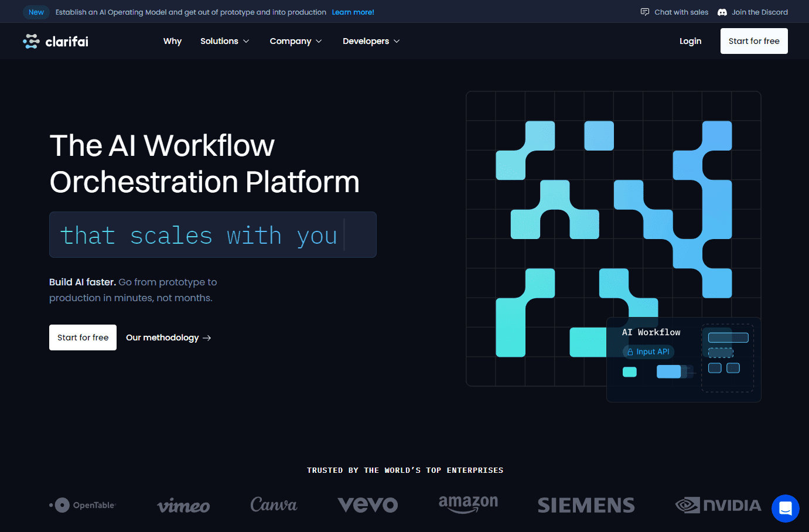Click Join the Discord link
809x532 pixels.
click(x=753, y=12)
